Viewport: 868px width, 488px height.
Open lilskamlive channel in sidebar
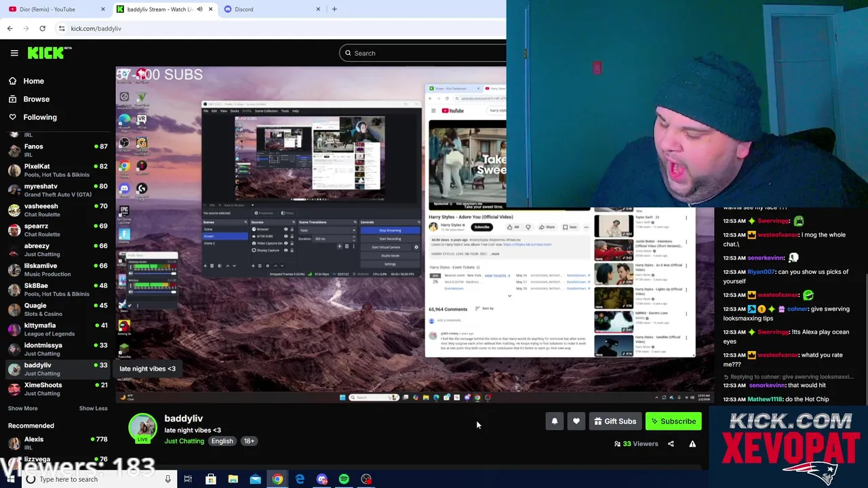click(x=58, y=270)
